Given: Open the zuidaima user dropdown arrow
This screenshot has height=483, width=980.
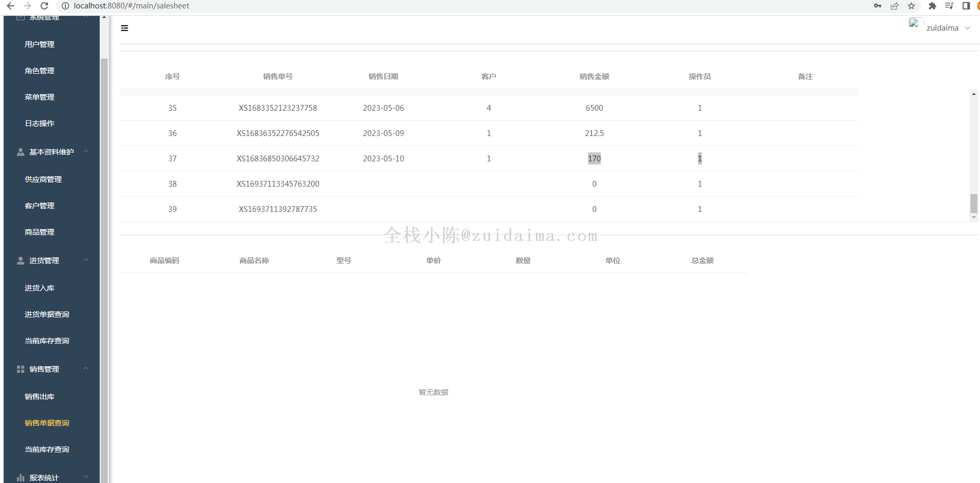Looking at the screenshot, I should tap(968, 28).
